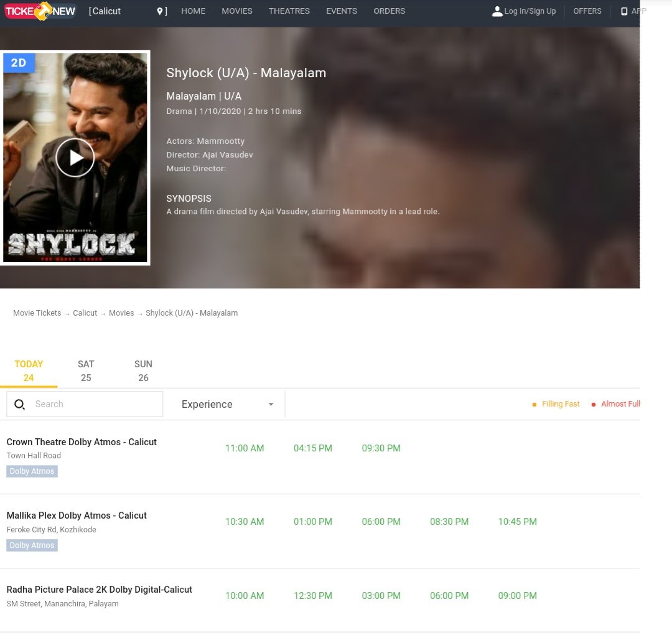Go to the HOME menu
This screenshot has height=640, width=672.
(x=194, y=11)
